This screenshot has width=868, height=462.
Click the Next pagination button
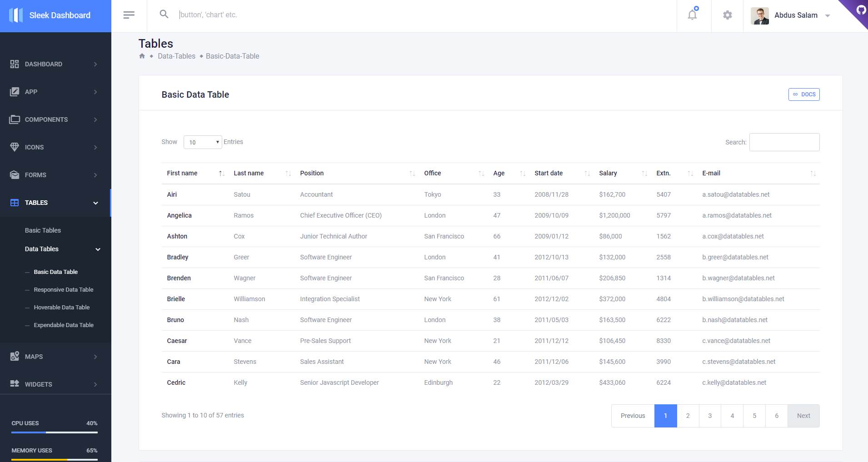[x=803, y=416]
